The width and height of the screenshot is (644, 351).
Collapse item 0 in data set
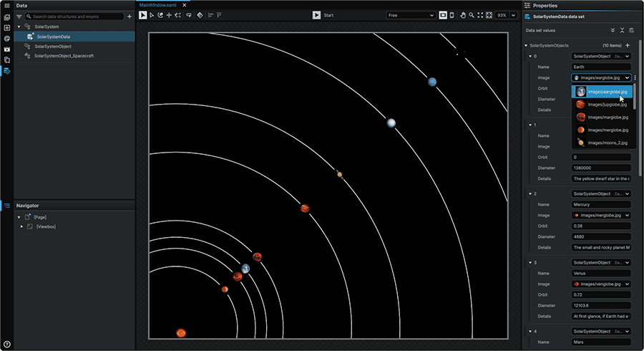[x=530, y=57]
